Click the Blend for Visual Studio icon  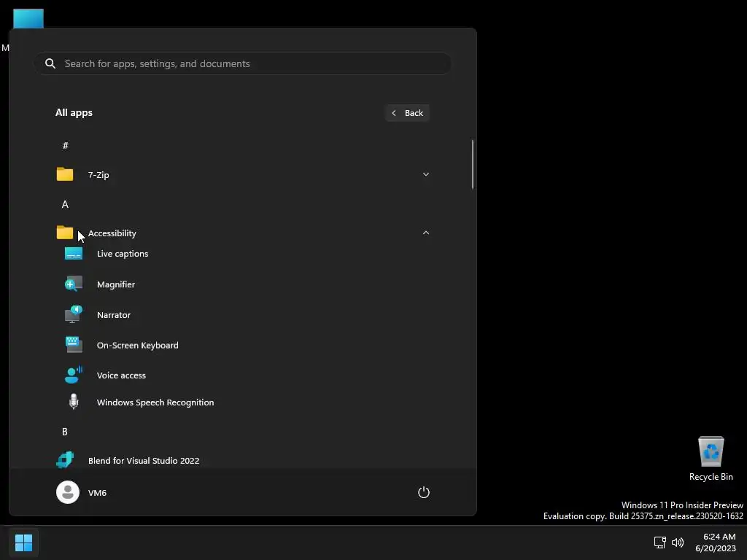pos(65,460)
